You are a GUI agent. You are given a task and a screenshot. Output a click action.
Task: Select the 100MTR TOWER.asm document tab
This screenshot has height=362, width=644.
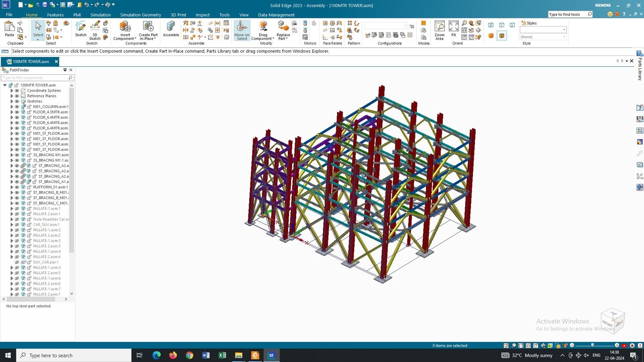point(31,62)
